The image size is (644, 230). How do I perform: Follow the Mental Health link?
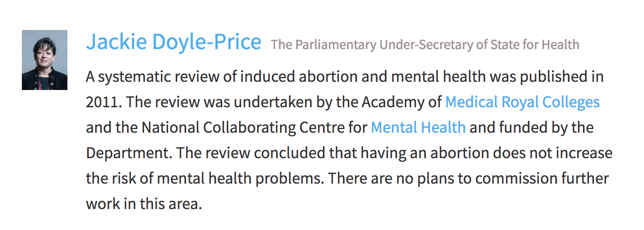coord(418,127)
